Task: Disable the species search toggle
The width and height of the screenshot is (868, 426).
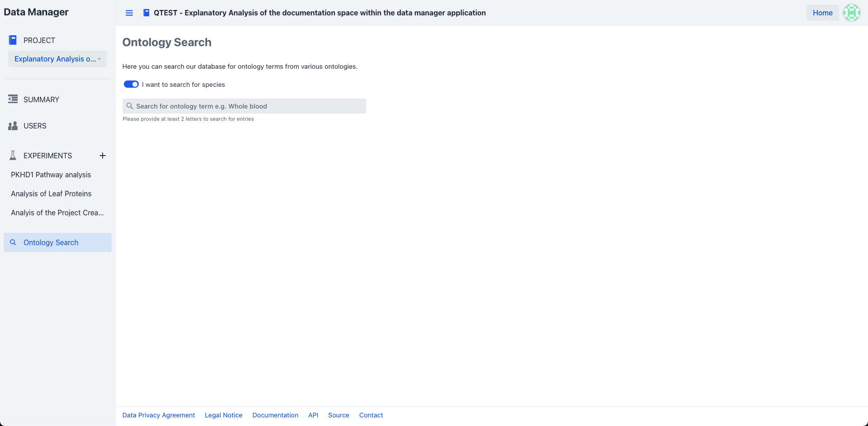Action: pyautogui.click(x=131, y=85)
